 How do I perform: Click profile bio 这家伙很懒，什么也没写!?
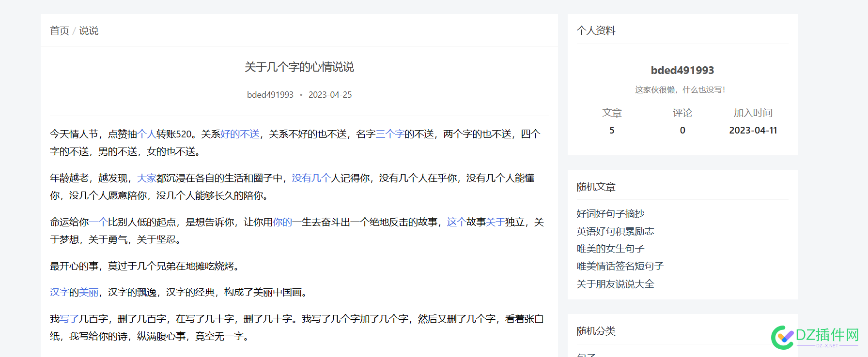[681, 90]
